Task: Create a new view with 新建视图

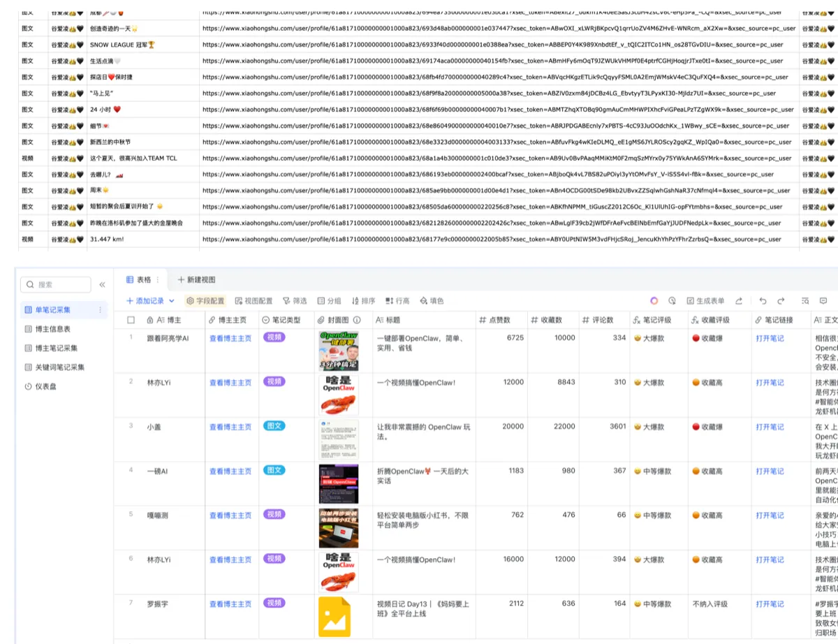Action: coord(196,279)
